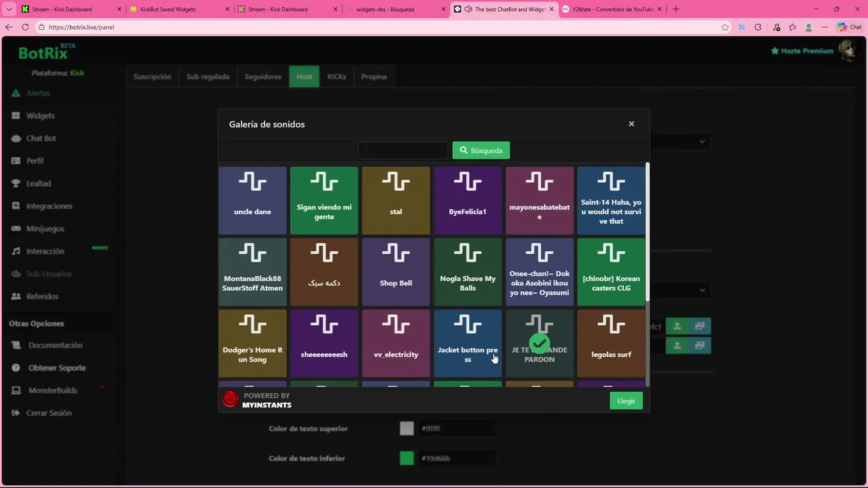Select 'Nogla Shave My Balls' sound
The width and height of the screenshot is (868, 488).
[468, 272]
